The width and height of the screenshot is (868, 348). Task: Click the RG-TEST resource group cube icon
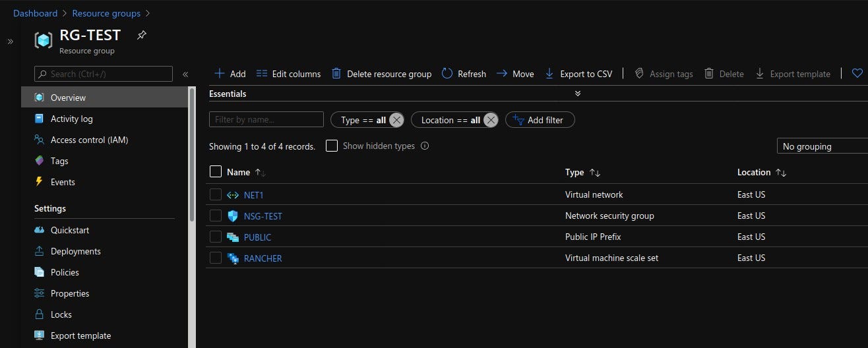[44, 40]
